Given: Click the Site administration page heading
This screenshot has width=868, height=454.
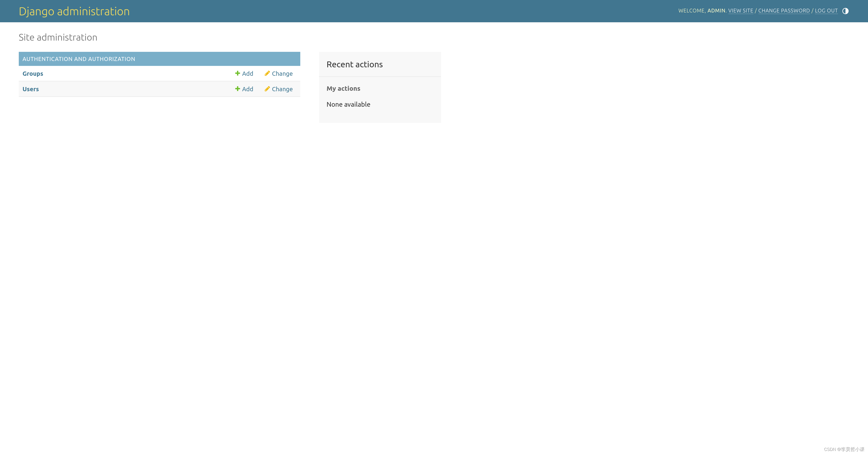Looking at the screenshot, I should coord(58,37).
